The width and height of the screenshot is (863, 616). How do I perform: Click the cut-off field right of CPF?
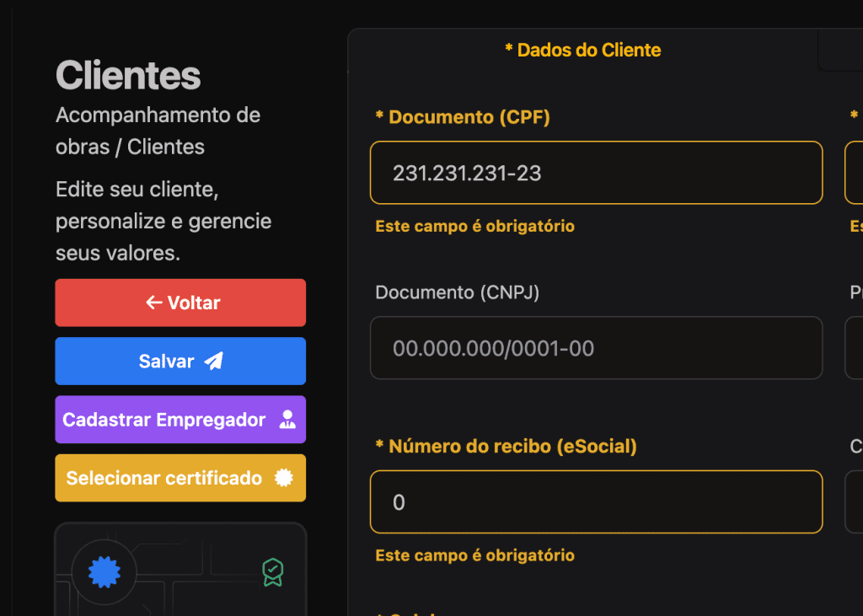[x=854, y=173]
